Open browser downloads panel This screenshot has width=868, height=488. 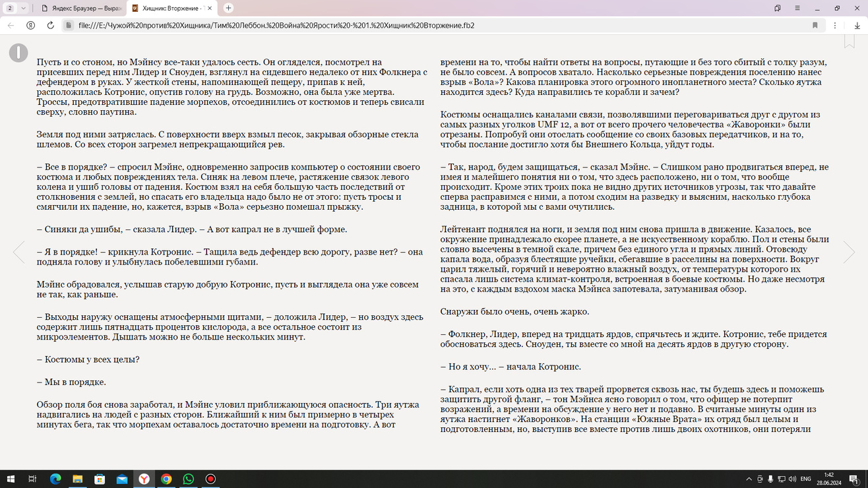pos(857,25)
